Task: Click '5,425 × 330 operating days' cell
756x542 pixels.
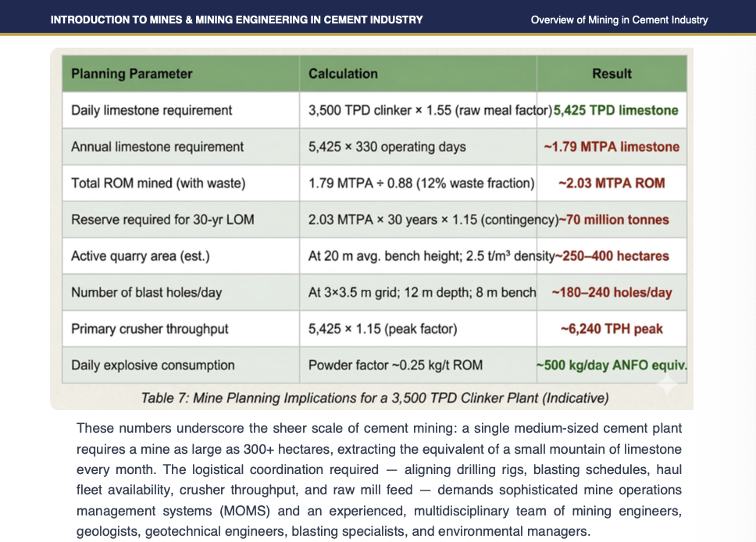Action: (418, 147)
